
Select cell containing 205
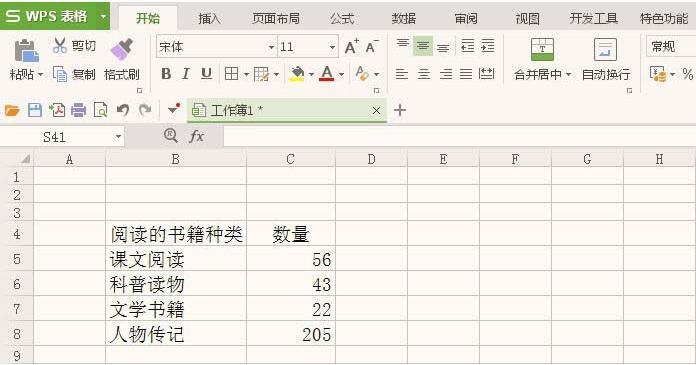point(291,334)
